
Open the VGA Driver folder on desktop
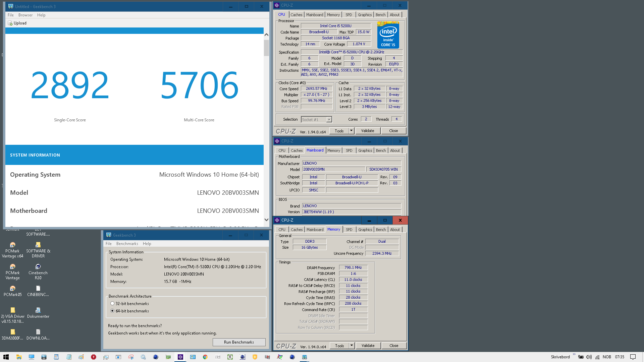12,315
